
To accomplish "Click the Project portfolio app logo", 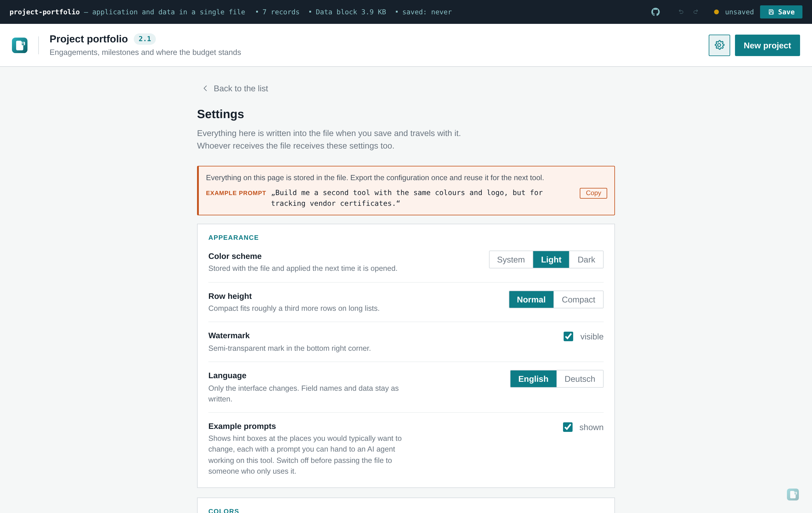I will click(20, 45).
